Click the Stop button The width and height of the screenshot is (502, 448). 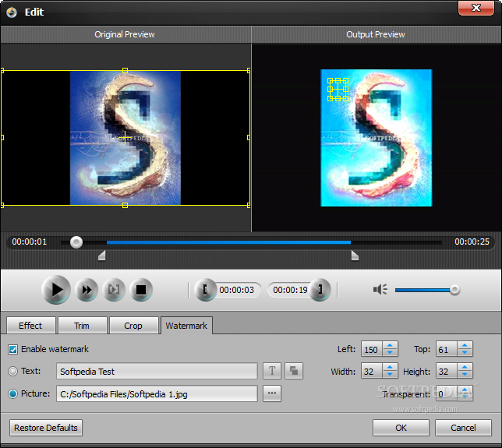[141, 290]
